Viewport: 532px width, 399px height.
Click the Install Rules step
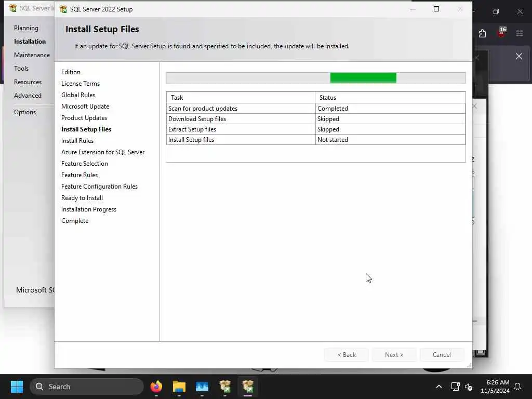tap(77, 141)
